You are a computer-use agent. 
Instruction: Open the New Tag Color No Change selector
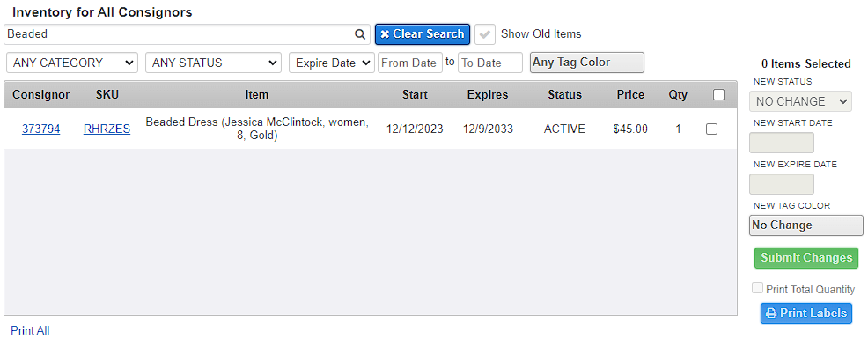[805, 225]
